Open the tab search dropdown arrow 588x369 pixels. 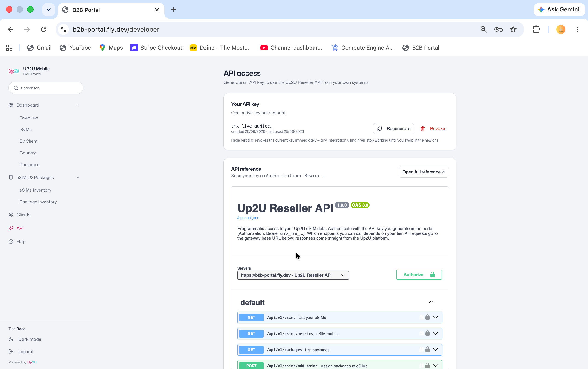click(x=48, y=10)
